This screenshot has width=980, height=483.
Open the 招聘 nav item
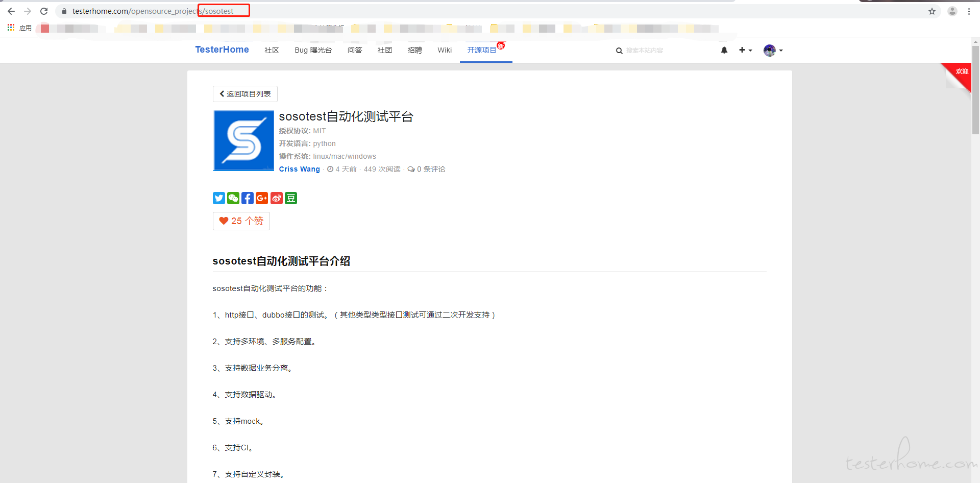[x=415, y=50]
